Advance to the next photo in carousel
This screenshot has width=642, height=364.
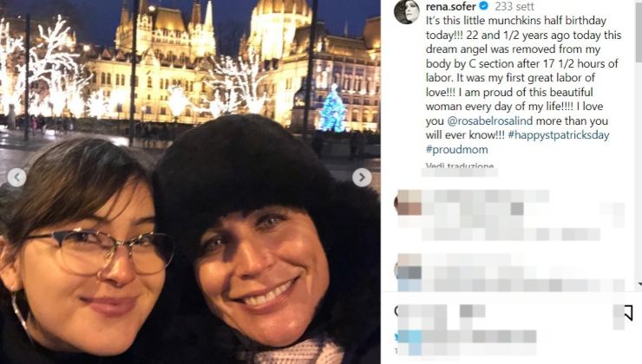click(362, 178)
